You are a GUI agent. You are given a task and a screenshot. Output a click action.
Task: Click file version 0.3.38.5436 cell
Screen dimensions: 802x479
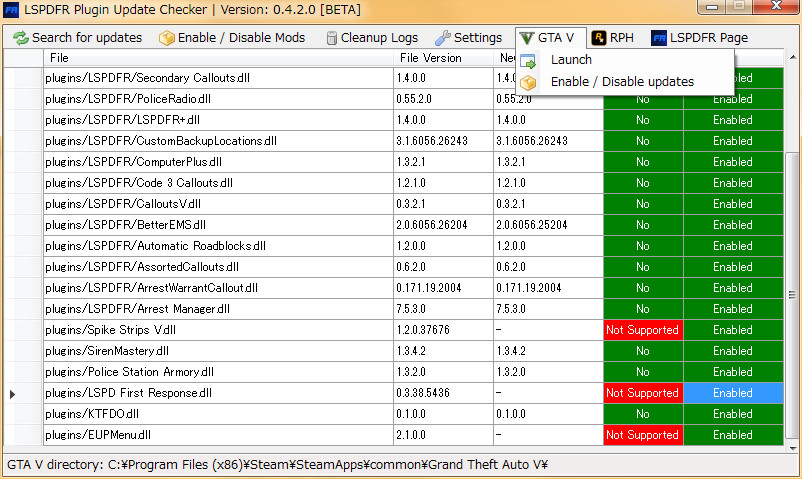pyautogui.click(x=443, y=393)
